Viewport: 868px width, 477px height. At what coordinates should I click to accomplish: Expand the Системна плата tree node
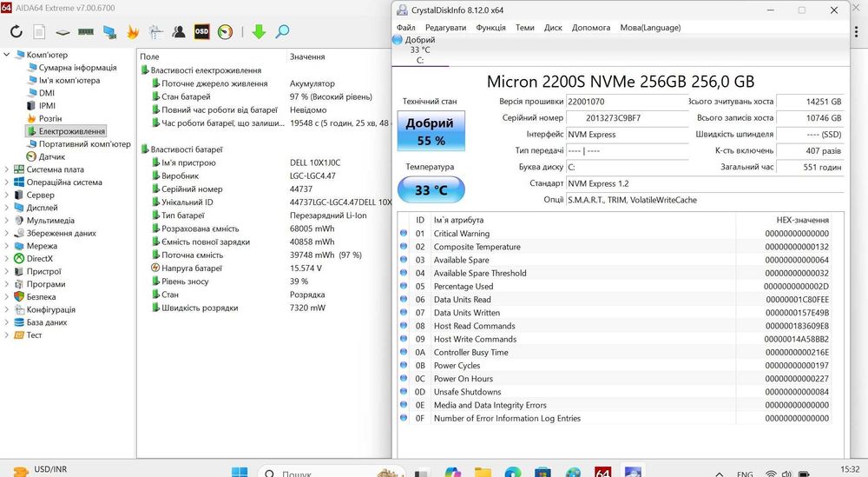[x=7, y=169]
